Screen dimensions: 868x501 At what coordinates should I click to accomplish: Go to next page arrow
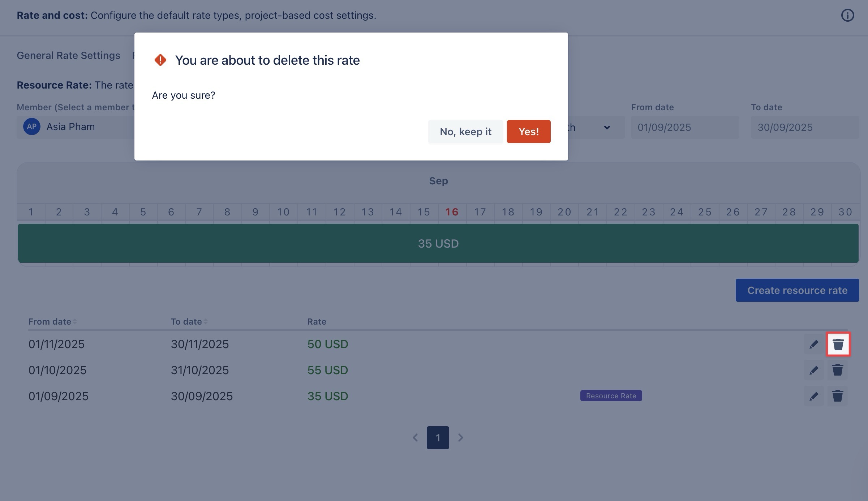point(460,438)
